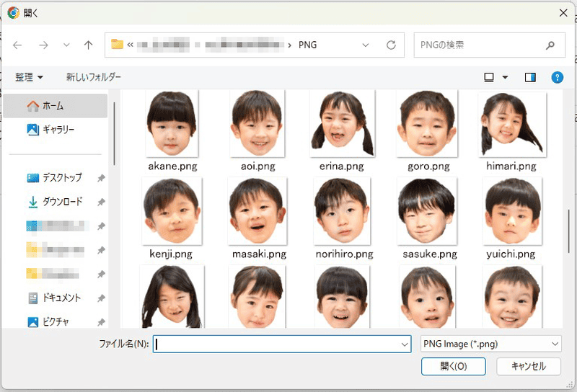
Task: Select the akane.png thumbnail
Action: click(172, 123)
